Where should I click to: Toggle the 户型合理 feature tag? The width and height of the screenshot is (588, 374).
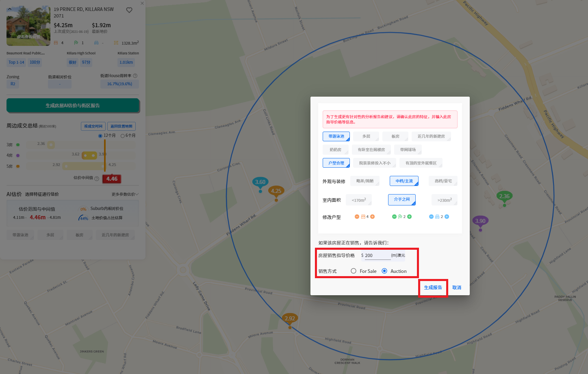pyautogui.click(x=336, y=163)
